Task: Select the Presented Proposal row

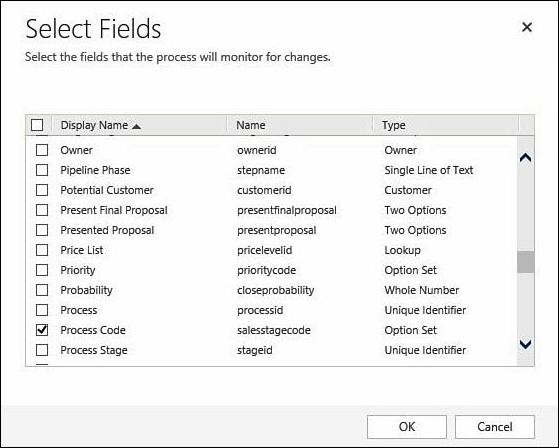Action: pyautogui.click(x=271, y=230)
